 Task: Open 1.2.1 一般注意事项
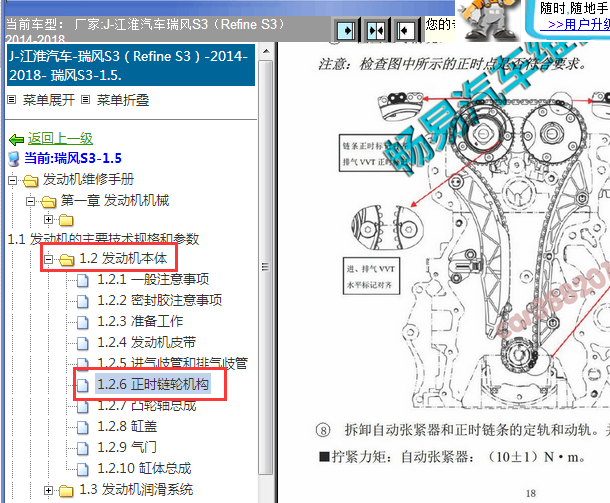click(x=153, y=279)
